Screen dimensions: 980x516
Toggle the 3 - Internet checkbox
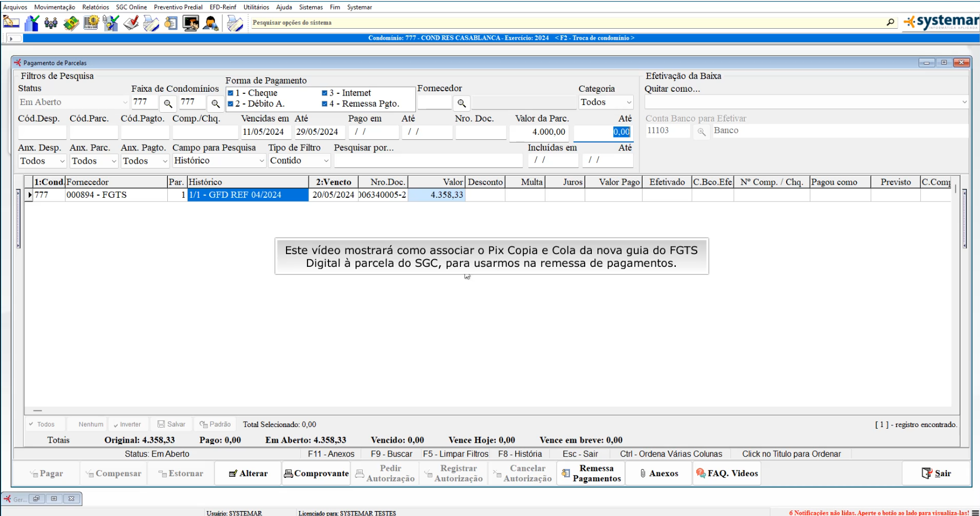325,93
